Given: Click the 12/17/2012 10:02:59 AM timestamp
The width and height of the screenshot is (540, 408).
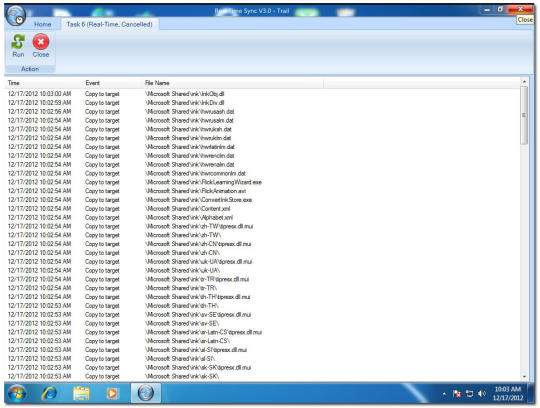Looking at the screenshot, I should (x=39, y=103).
